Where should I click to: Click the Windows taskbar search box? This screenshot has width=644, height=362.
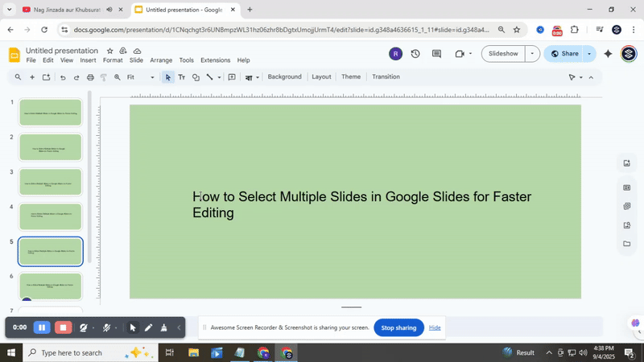(x=90, y=352)
